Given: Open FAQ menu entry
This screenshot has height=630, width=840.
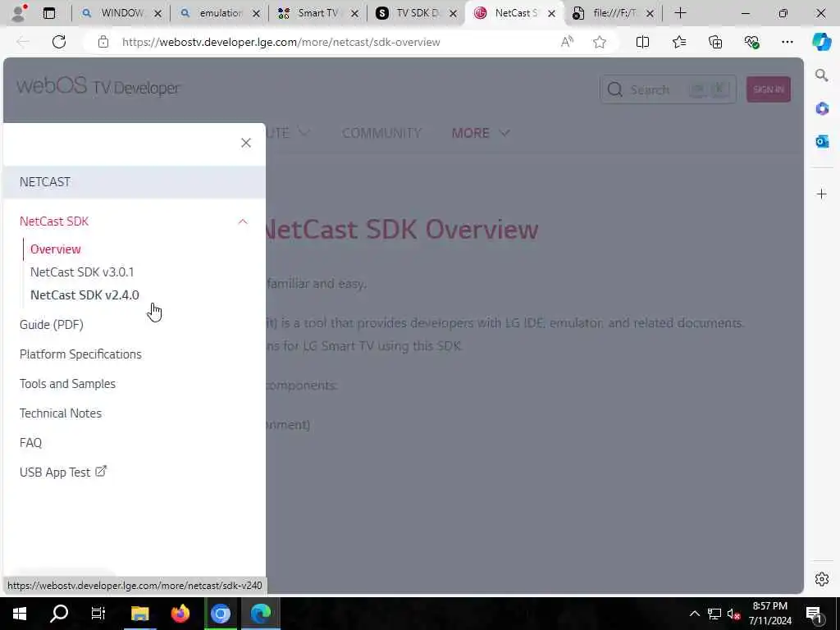Looking at the screenshot, I should 30,442.
